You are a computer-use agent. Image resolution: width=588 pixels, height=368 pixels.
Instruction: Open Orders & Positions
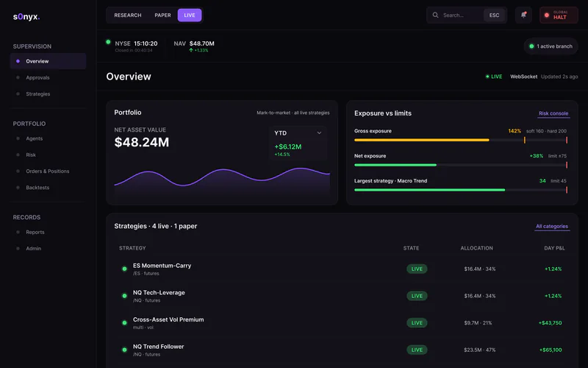pos(48,171)
